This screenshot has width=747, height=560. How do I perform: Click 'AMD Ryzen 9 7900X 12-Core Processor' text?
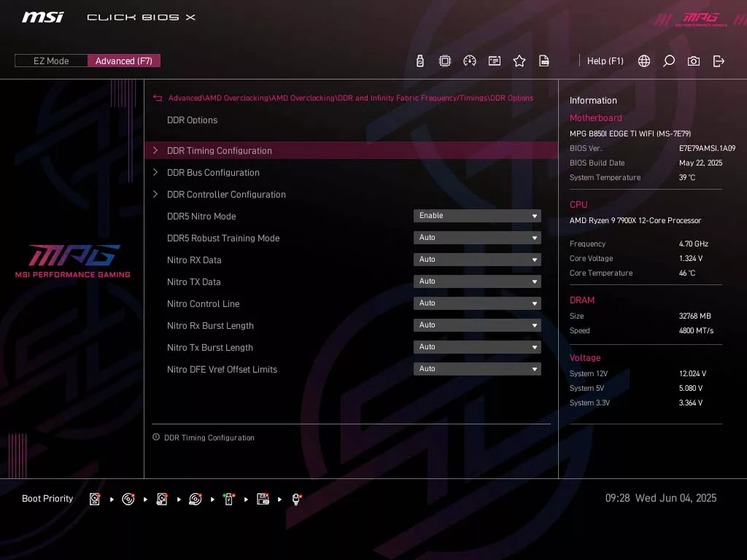(635, 220)
